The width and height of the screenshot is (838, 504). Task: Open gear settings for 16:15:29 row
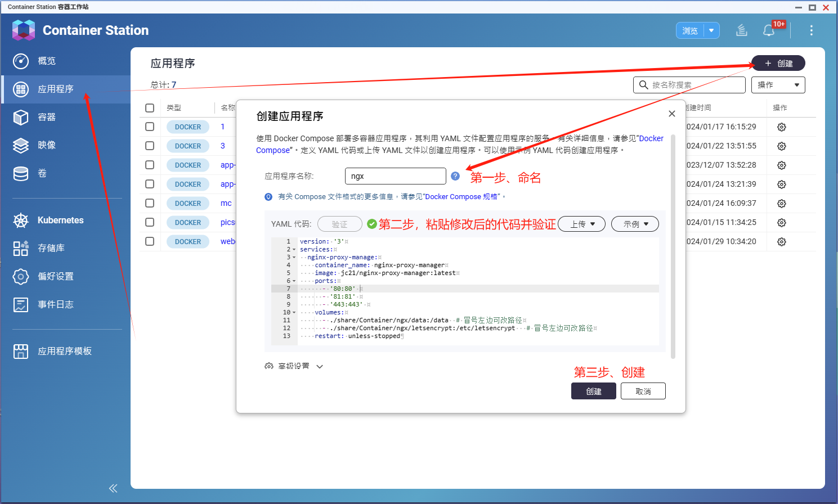pos(782,127)
